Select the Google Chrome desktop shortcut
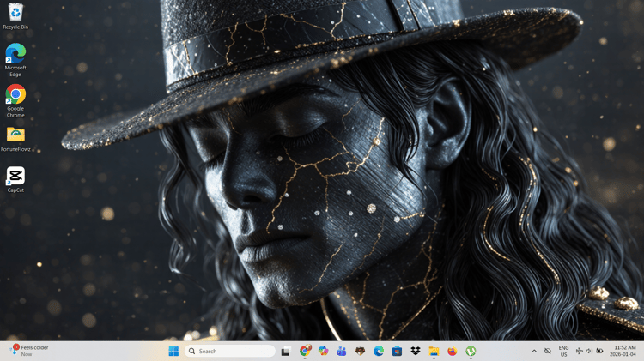Image resolution: width=644 pixels, height=361 pixels. coord(15,101)
